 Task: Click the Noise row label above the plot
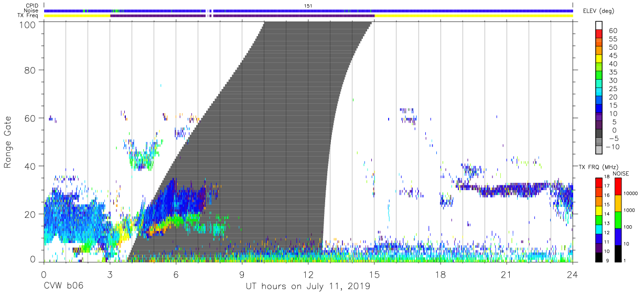tap(30, 10)
